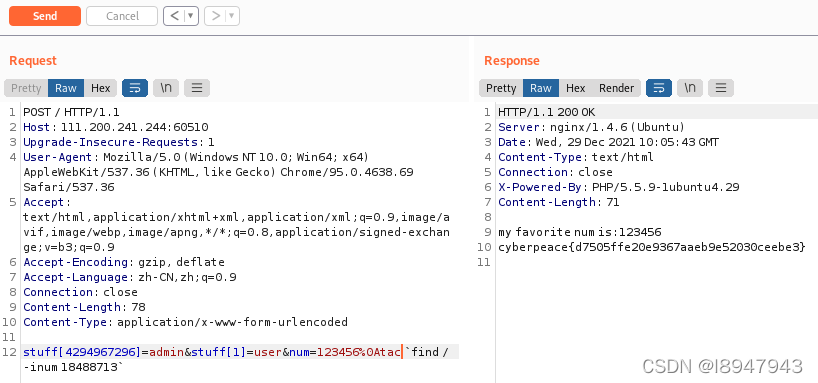Image resolution: width=818 pixels, height=383 pixels.
Task: Click the '-inum 18488713`' body line
Action: [74, 367]
